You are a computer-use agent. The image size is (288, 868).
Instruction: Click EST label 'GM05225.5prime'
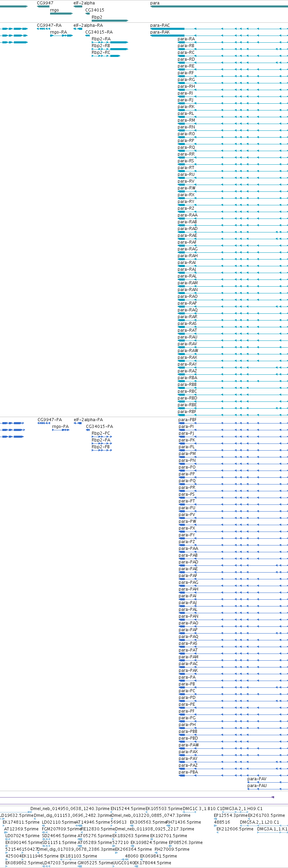[x=95, y=863]
